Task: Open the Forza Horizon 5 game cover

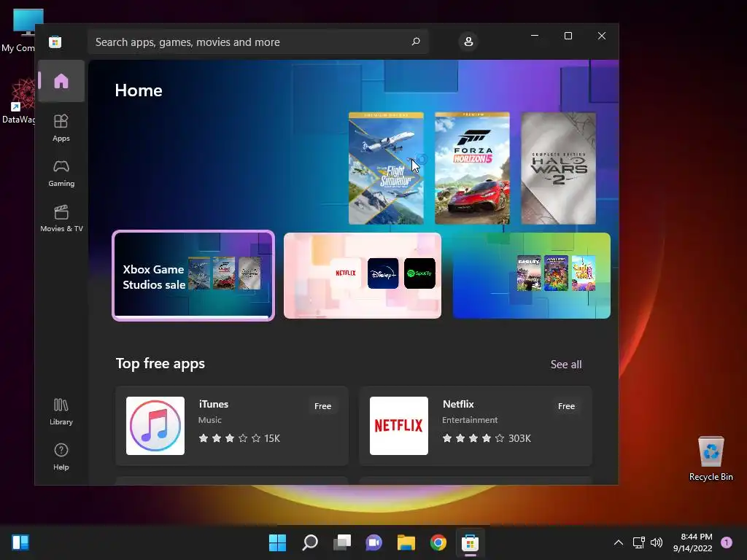Action: tap(472, 168)
